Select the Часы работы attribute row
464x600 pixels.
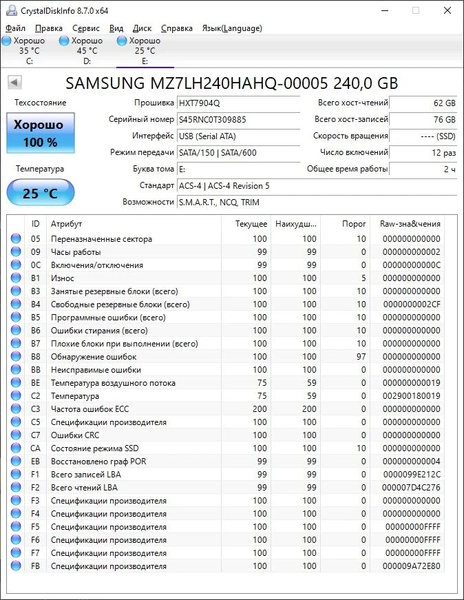click(226, 252)
